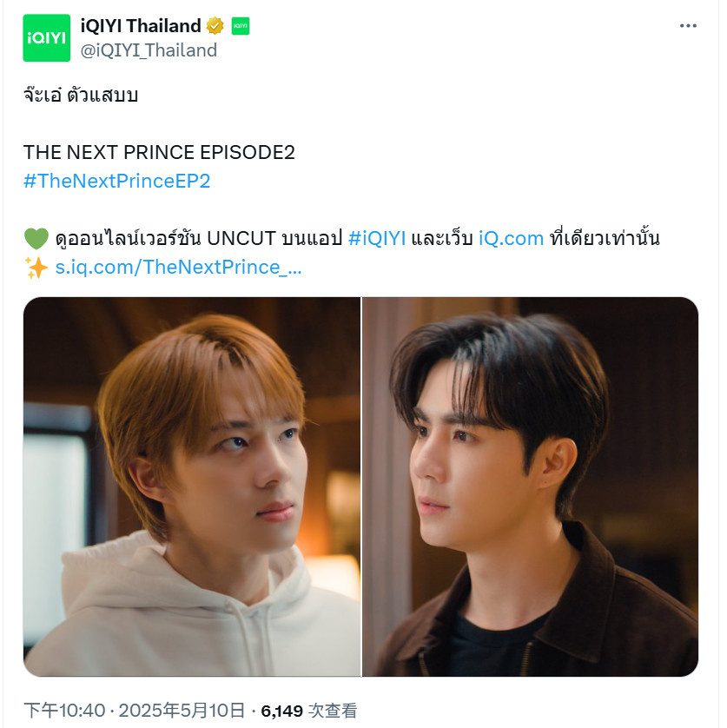Click the 6,149 view count
727x728 pixels.
pos(281,711)
